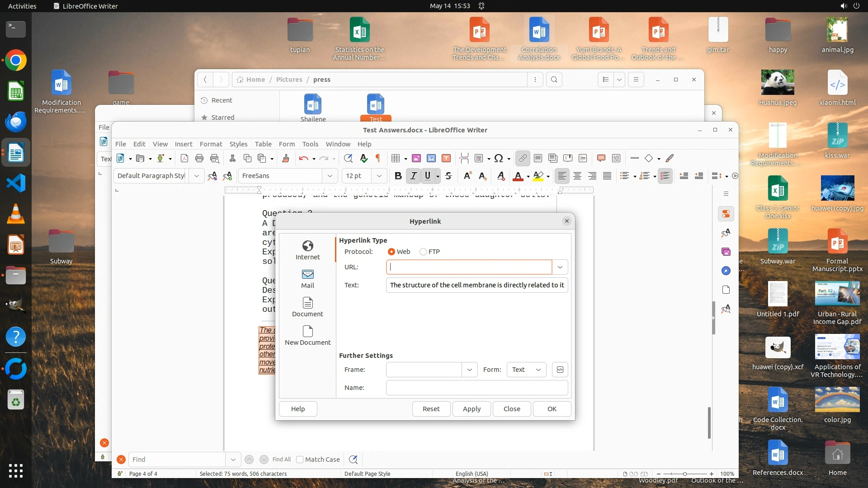The image size is (868, 488).
Task: Select Mail hyperlink type icon
Action: pyautogui.click(x=307, y=278)
